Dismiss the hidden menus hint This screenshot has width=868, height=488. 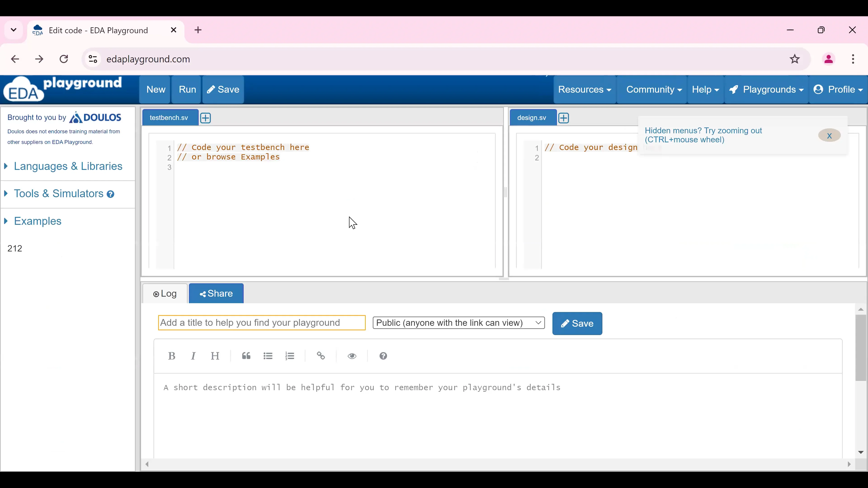pos(829,136)
